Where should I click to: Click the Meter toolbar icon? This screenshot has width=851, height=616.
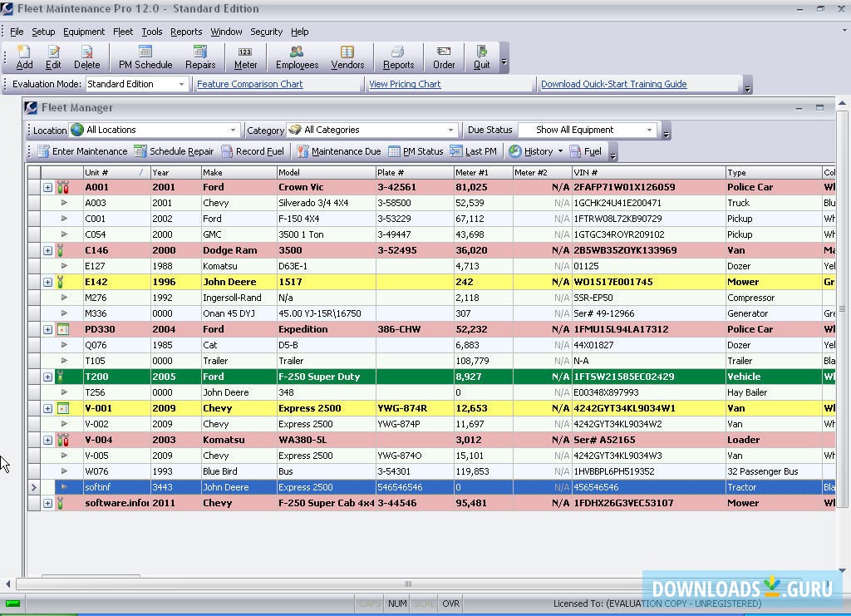pyautogui.click(x=245, y=57)
